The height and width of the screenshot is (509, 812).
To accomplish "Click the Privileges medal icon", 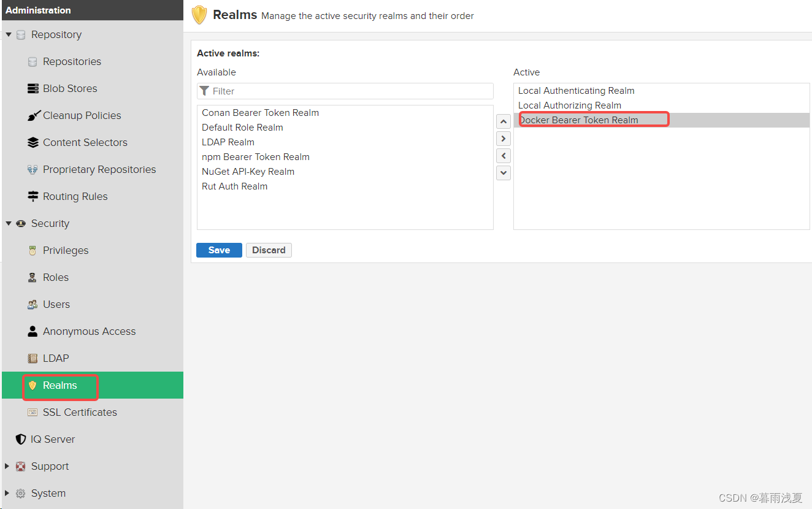I will 33,251.
